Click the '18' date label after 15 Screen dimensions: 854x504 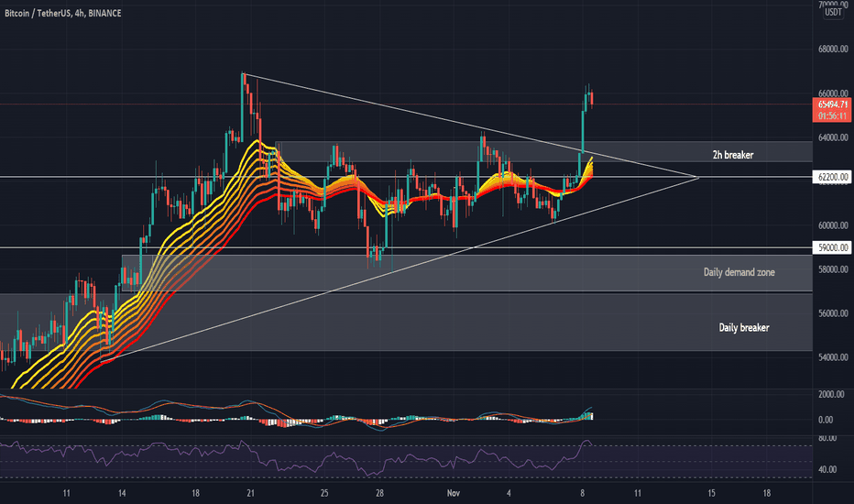pos(766,493)
